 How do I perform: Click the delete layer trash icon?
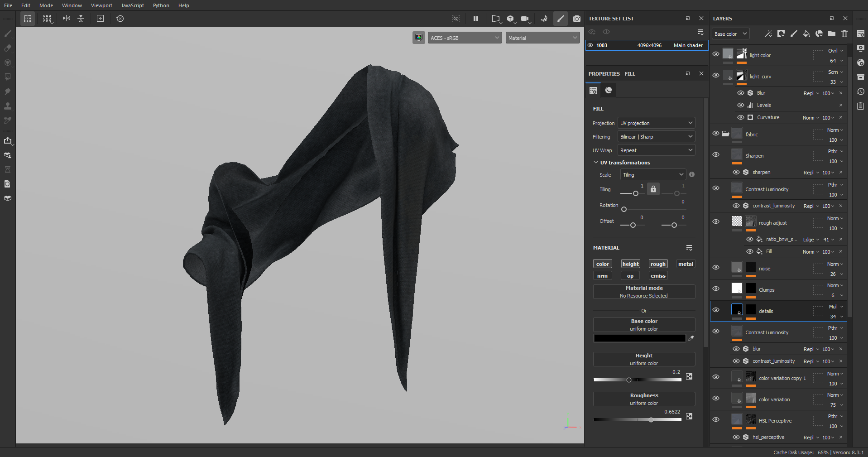[844, 34]
